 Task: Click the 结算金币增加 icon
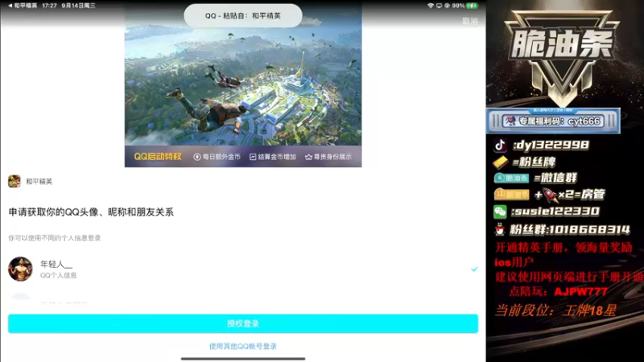tap(253, 157)
